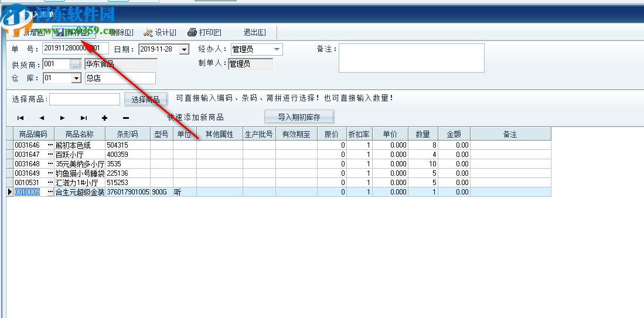Select product name cell 合生元超级金装
Viewport: 644px width, 318px height.
point(80,192)
